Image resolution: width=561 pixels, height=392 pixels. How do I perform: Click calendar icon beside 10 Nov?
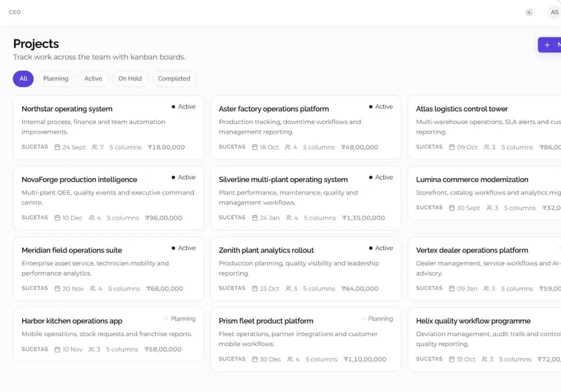(x=57, y=349)
